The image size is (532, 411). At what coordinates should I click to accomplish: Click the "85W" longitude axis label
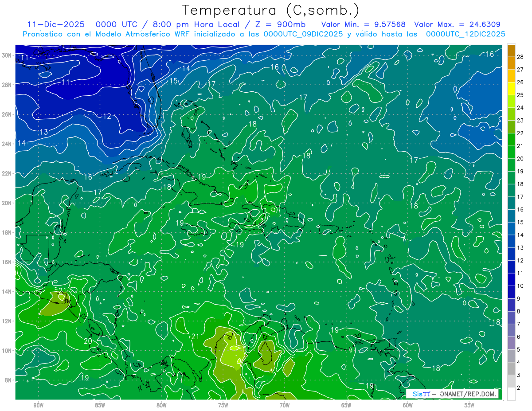tap(100, 405)
